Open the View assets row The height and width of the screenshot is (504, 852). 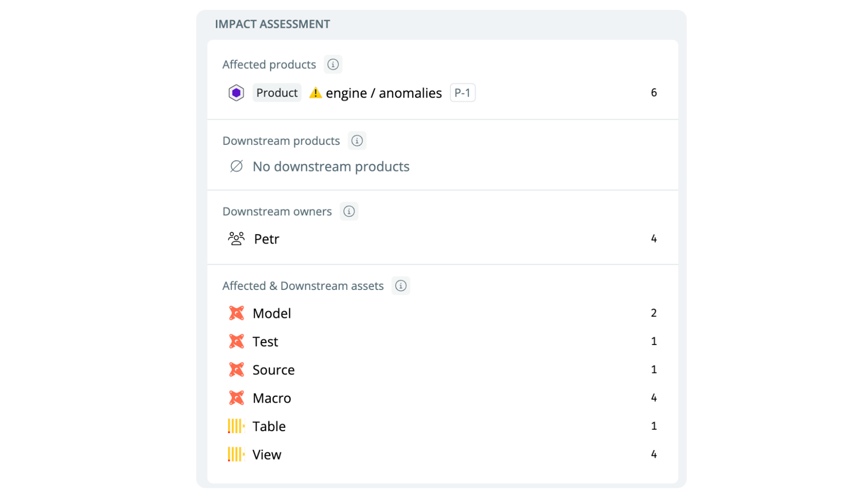443,454
